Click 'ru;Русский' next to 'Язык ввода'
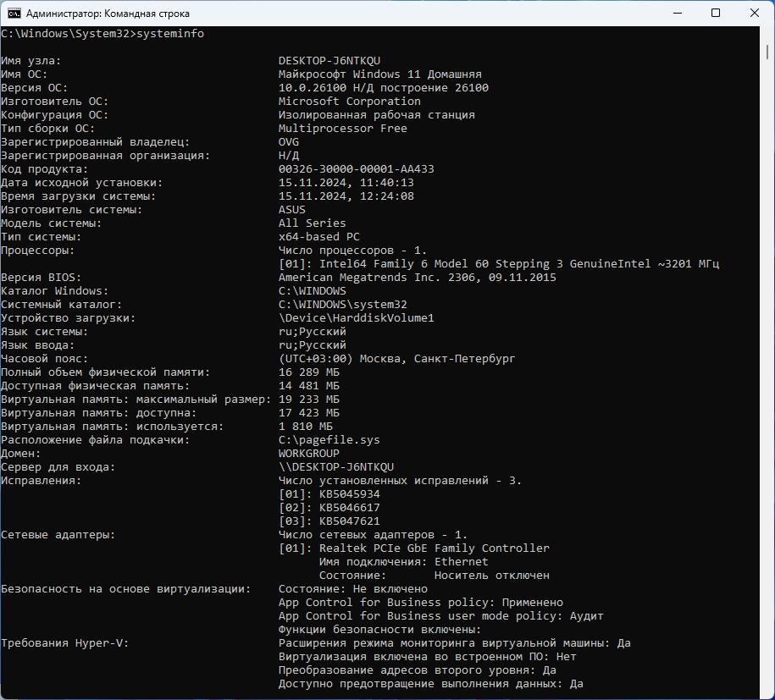 click(312, 345)
